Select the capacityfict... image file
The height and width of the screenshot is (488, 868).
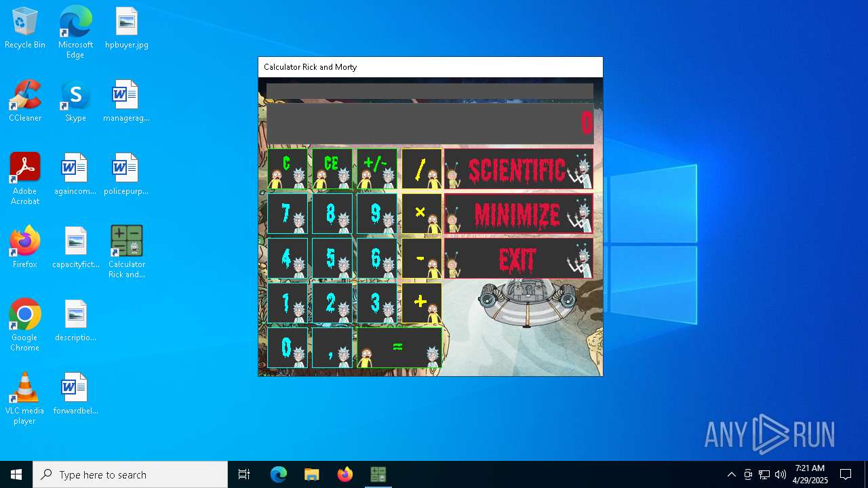[75, 248]
